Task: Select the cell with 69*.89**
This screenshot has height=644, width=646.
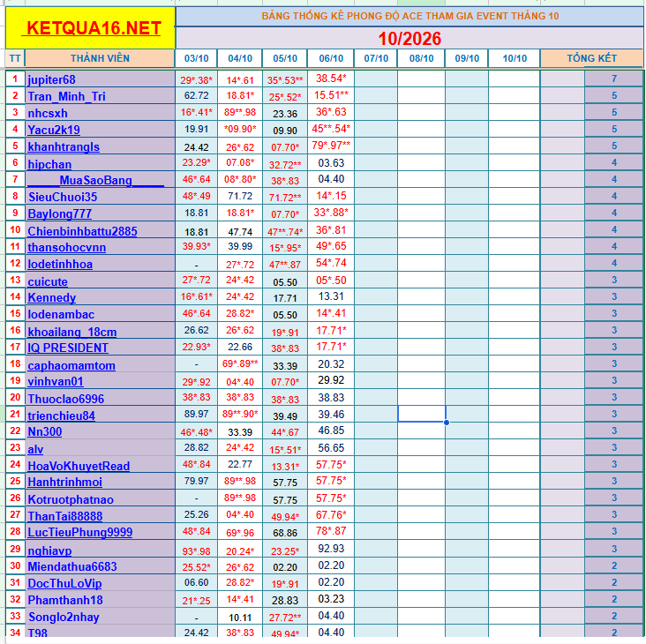Action: (240, 363)
